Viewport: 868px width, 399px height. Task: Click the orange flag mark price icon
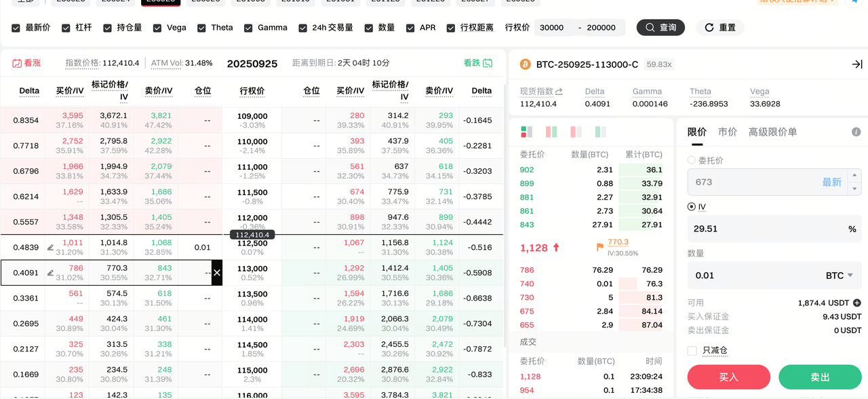[599, 247]
